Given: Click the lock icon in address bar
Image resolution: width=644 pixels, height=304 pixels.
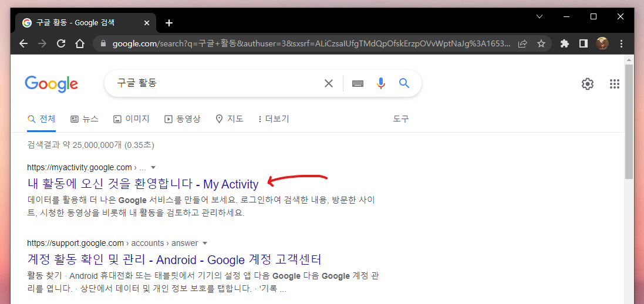Looking at the screenshot, I should 103,43.
